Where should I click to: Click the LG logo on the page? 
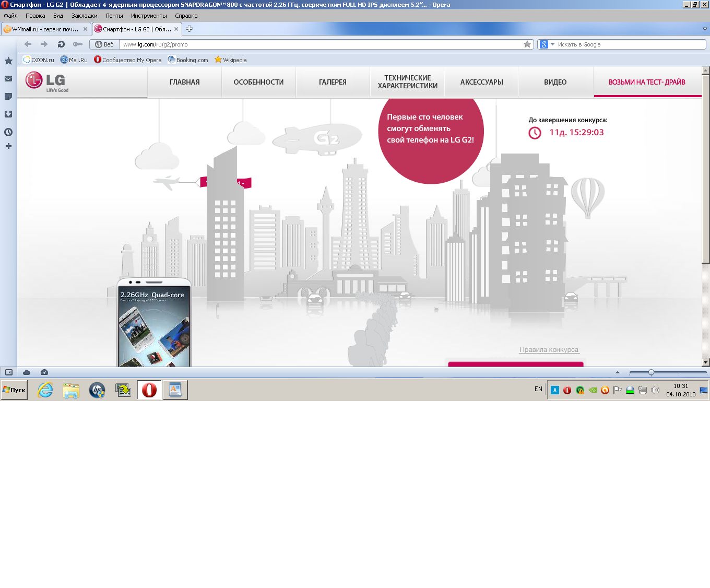pyautogui.click(x=46, y=81)
